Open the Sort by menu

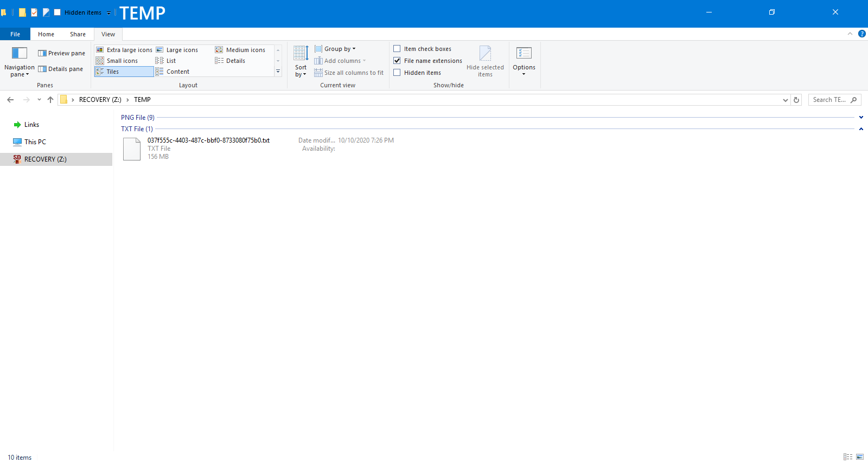coord(301,61)
